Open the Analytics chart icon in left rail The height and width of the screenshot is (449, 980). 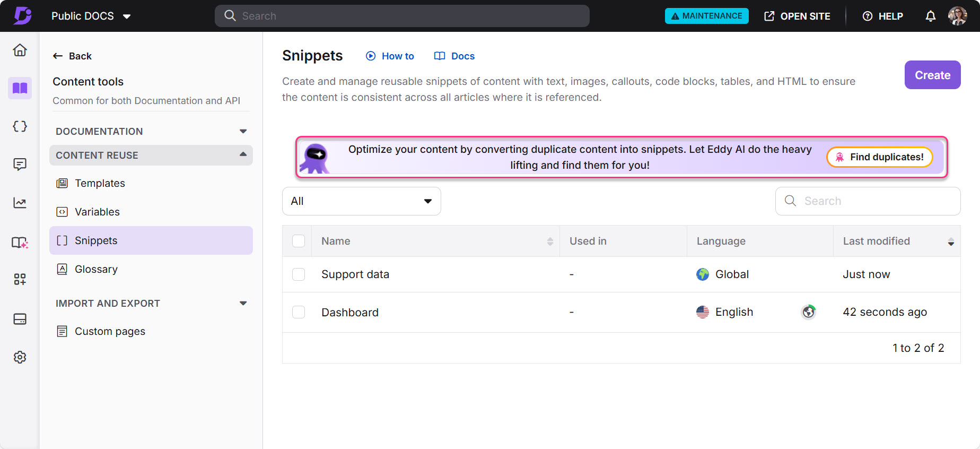tap(20, 203)
